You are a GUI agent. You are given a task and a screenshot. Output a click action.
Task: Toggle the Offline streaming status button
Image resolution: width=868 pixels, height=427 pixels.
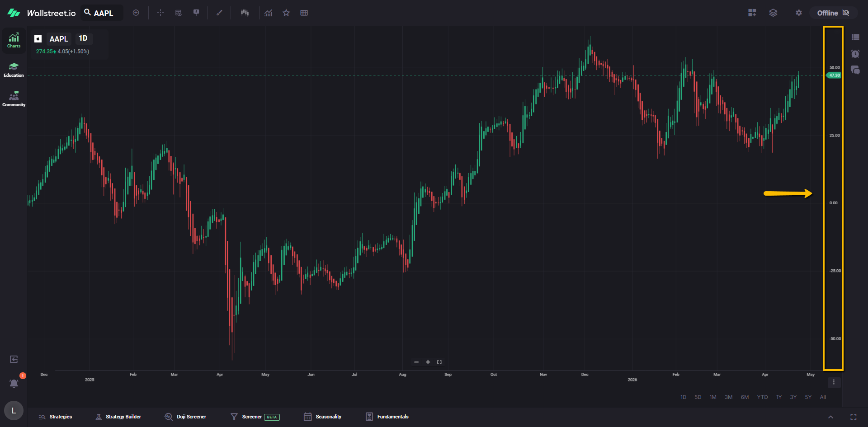click(833, 13)
